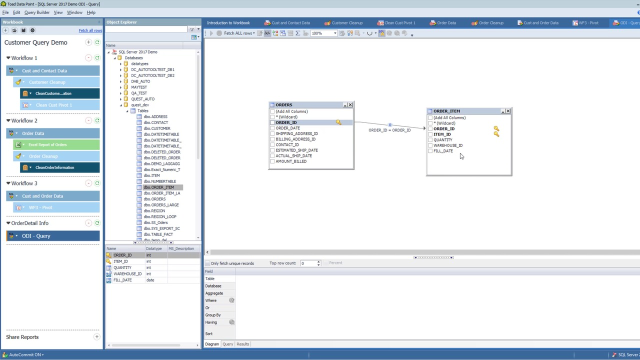Remove Workflow 3 with its circle icon

pos(89,183)
